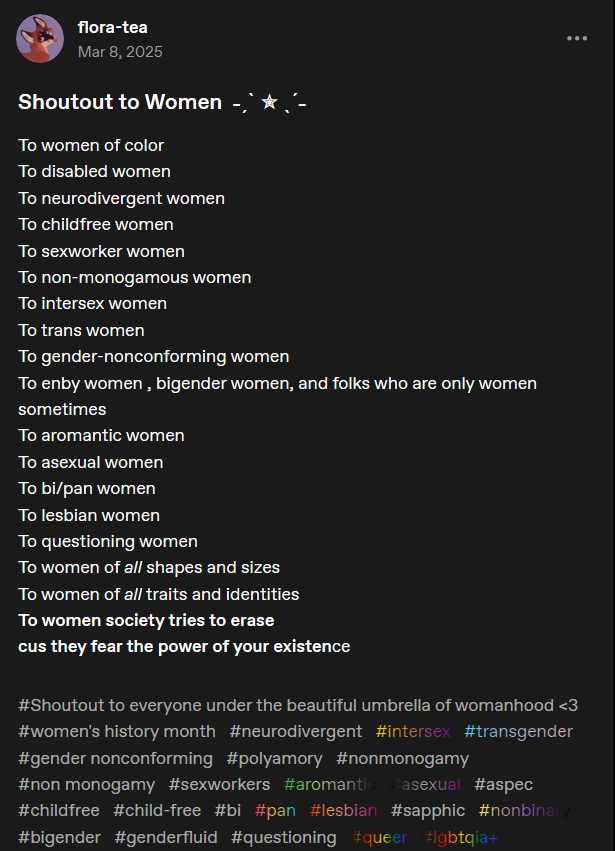Click the Mar 8, 2025 post timestamp
Screen dimensions: 615x851
click(119, 51)
